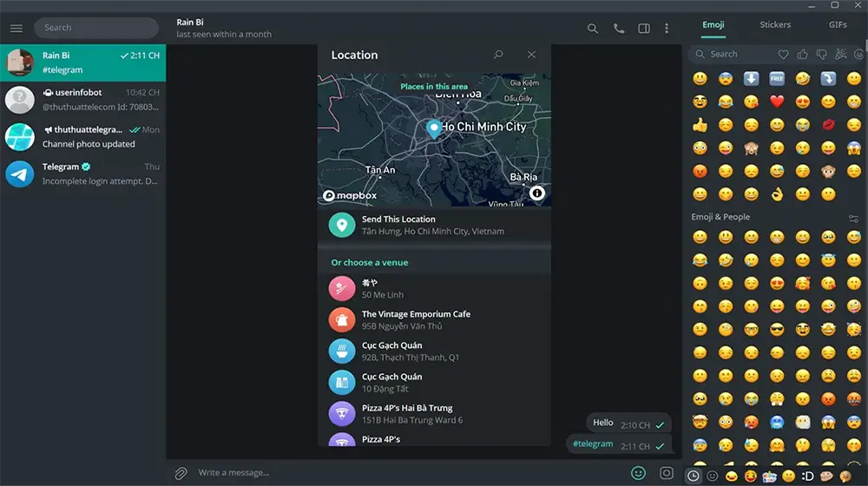Open the hamburger main menu

click(x=16, y=28)
